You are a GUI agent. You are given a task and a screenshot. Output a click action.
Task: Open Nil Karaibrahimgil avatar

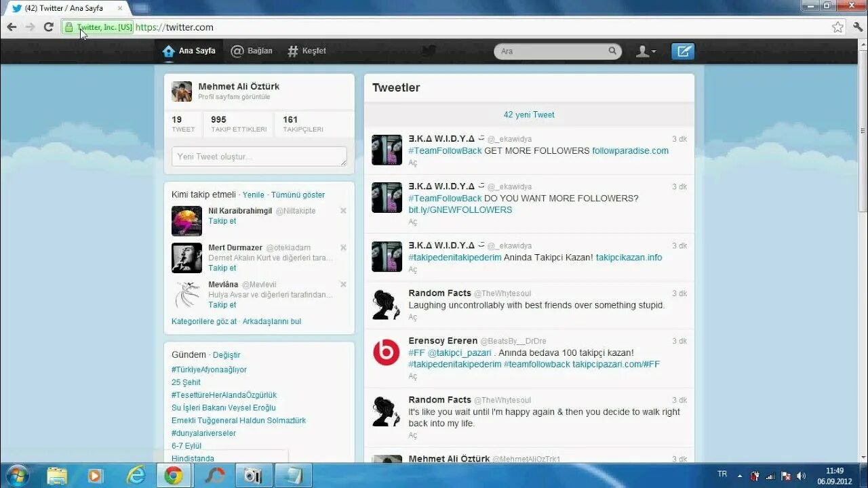pyautogui.click(x=186, y=221)
